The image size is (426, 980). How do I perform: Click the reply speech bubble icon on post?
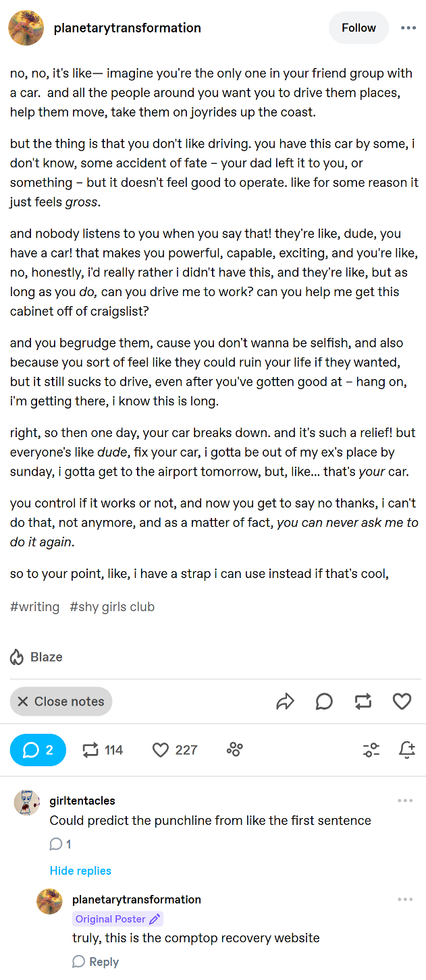324,701
